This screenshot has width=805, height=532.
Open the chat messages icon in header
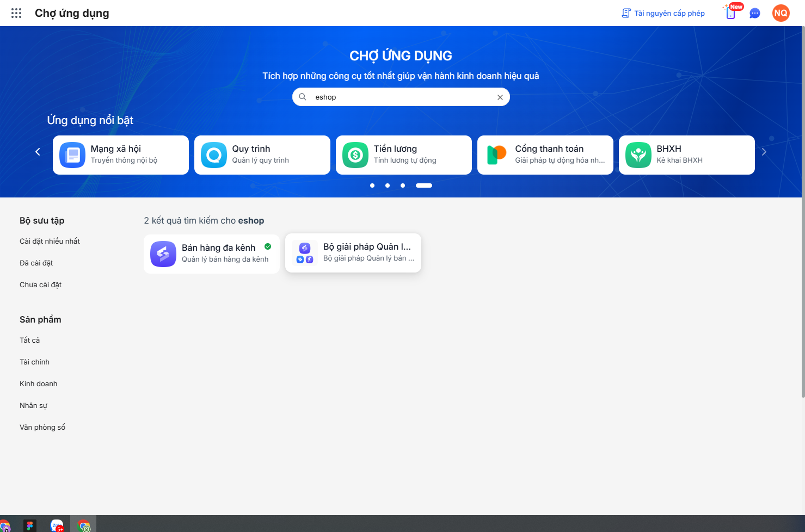coord(755,13)
